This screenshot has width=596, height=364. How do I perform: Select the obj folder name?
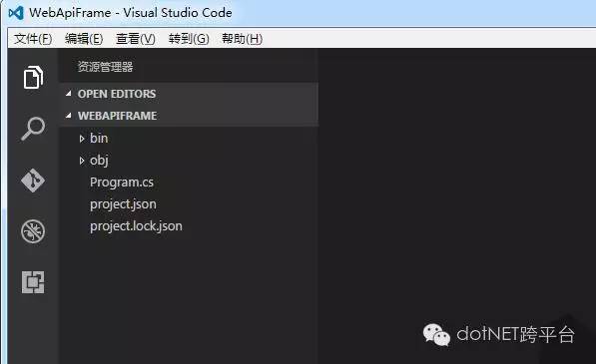click(99, 161)
